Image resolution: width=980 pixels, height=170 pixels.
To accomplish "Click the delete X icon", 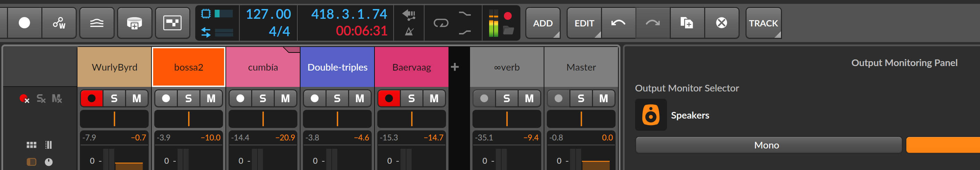I will tap(721, 23).
